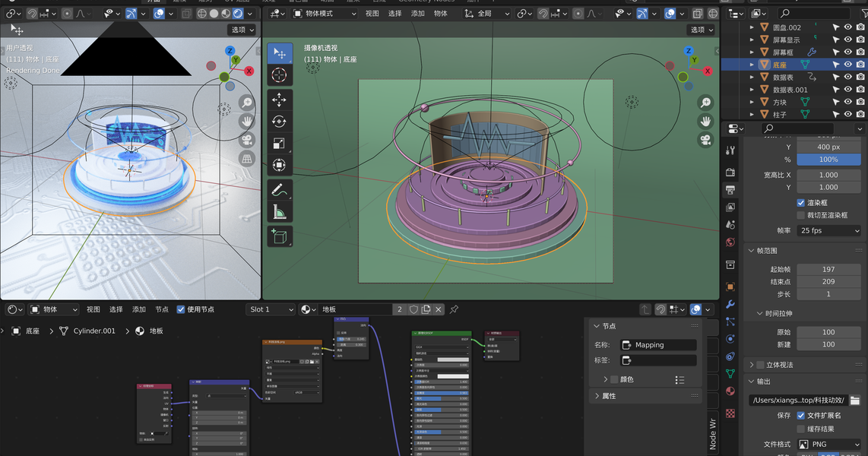Image resolution: width=868 pixels, height=456 pixels.
Task: Open the 视图 menu in the node editor
Action: [93, 309]
